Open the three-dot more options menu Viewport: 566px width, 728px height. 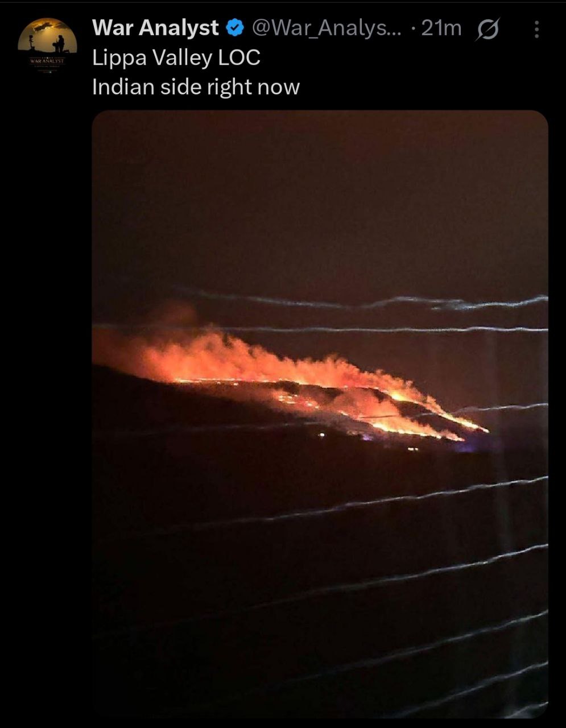(x=536, y=30)
